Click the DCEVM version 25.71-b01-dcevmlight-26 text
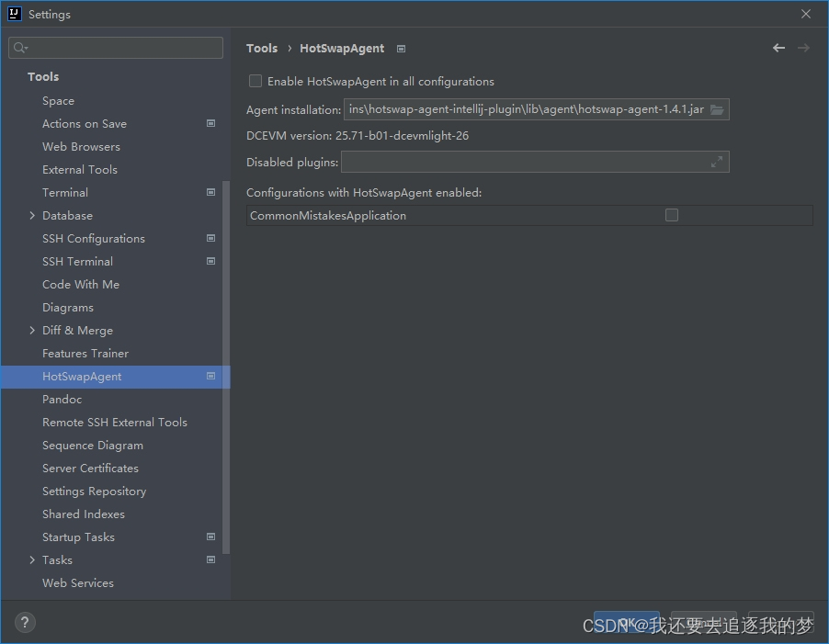This screenshot has width=829, height=644. pos(358,136)
